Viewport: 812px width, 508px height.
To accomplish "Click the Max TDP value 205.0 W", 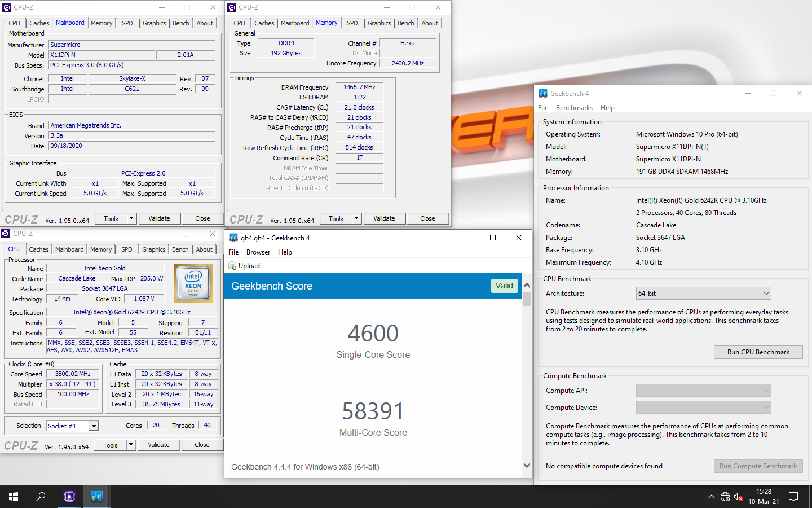I will (152, 278).
